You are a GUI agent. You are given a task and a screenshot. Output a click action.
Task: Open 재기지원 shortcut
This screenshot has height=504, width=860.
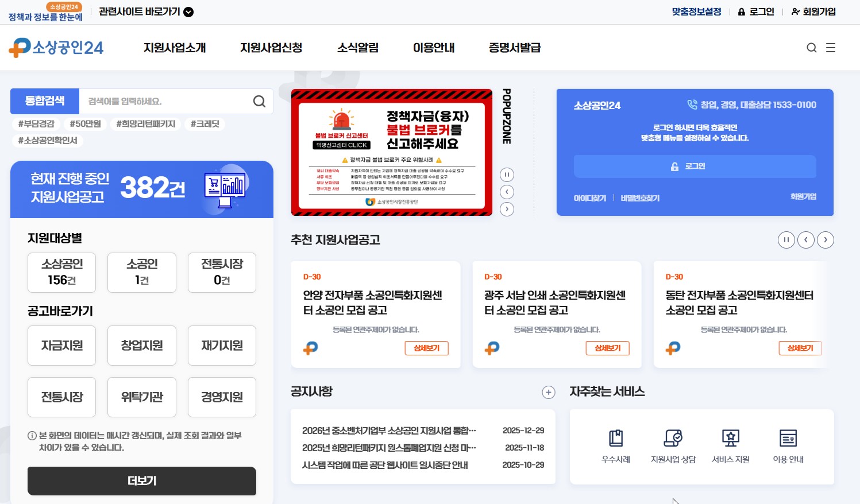click(x=222, y=346)
